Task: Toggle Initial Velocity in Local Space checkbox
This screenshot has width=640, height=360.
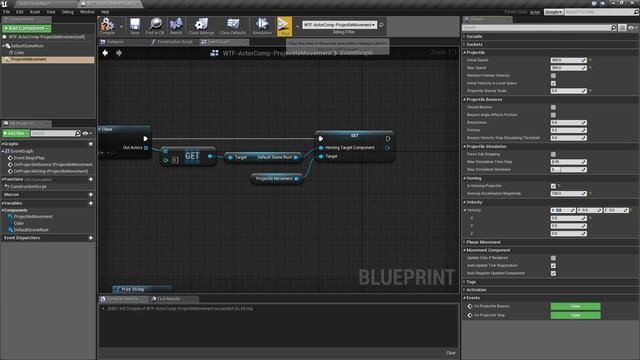Action: (x=553, y=83)
